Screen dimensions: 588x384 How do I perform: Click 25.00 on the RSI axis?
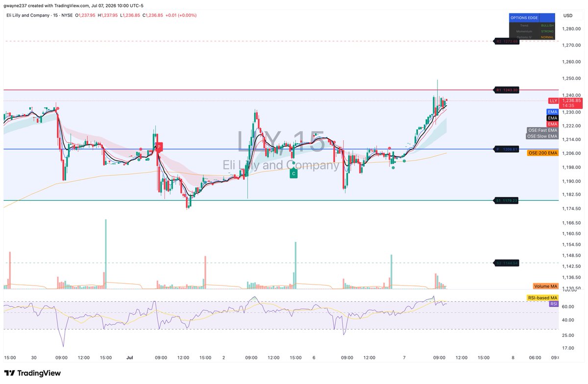[x=568, y=336]
